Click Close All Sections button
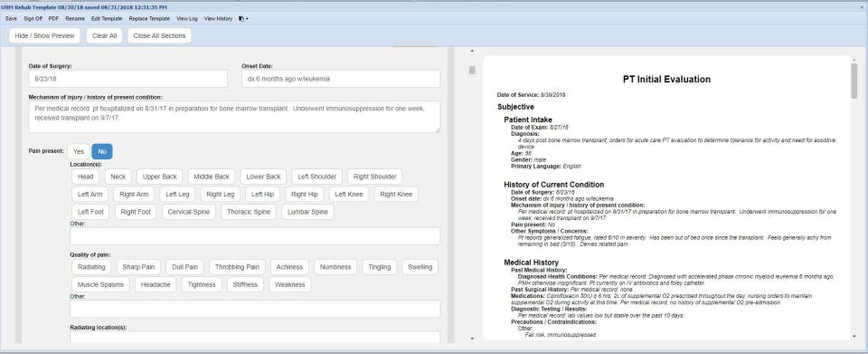Image resolution: width=868 pixels, height=354 pixels. pyautogui.click(x=159, y=35)
